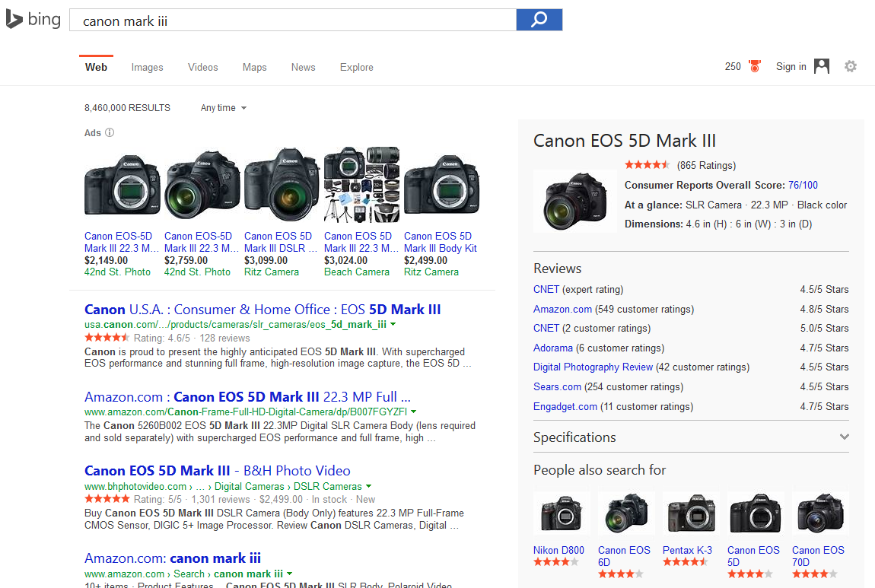Click the Beach Camera accessory bundle ad image
Viewport: 875px width, 588px height.
361,184
